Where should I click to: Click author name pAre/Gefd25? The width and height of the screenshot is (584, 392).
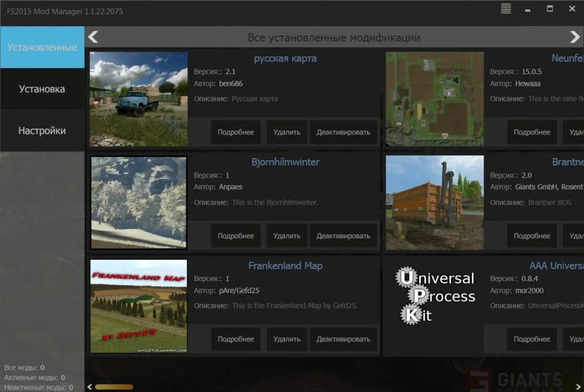coord(239,290)
